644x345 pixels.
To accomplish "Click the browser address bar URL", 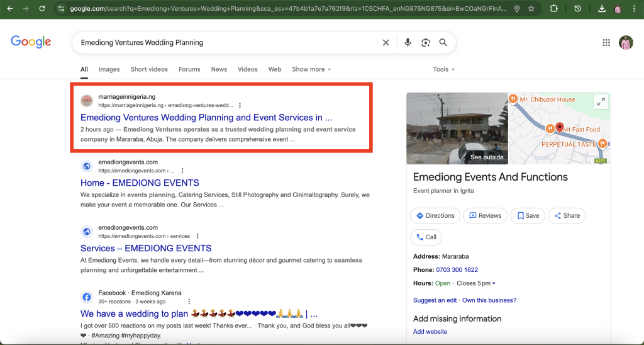I will (288, 9).
